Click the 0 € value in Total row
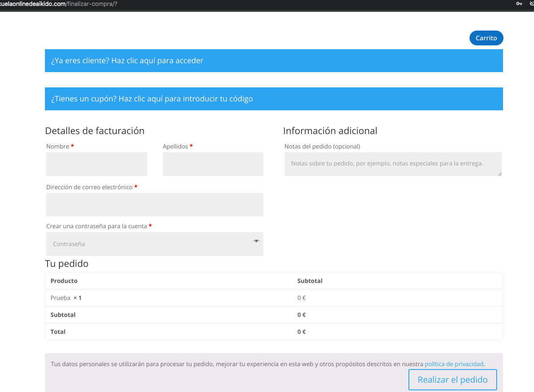 [302, 332]
